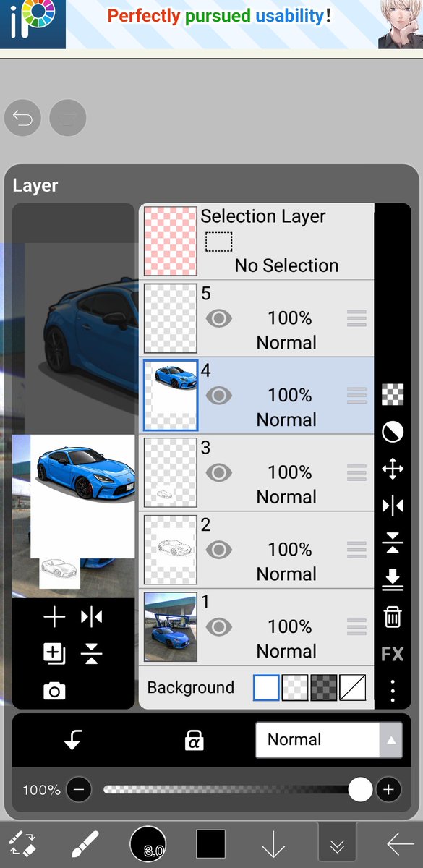Switch brush/eraser with swap tool icon
423x868 pixels.
[x=22, y=844]
